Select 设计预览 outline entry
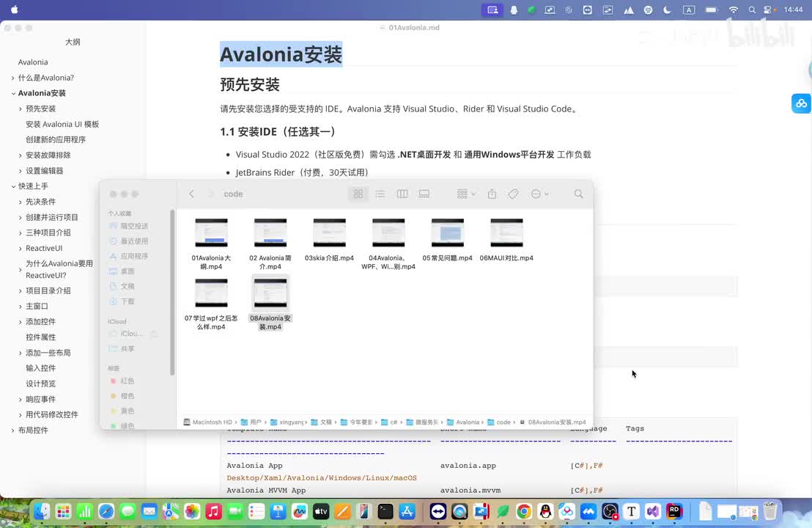812x528 pixels. [41, 384]
